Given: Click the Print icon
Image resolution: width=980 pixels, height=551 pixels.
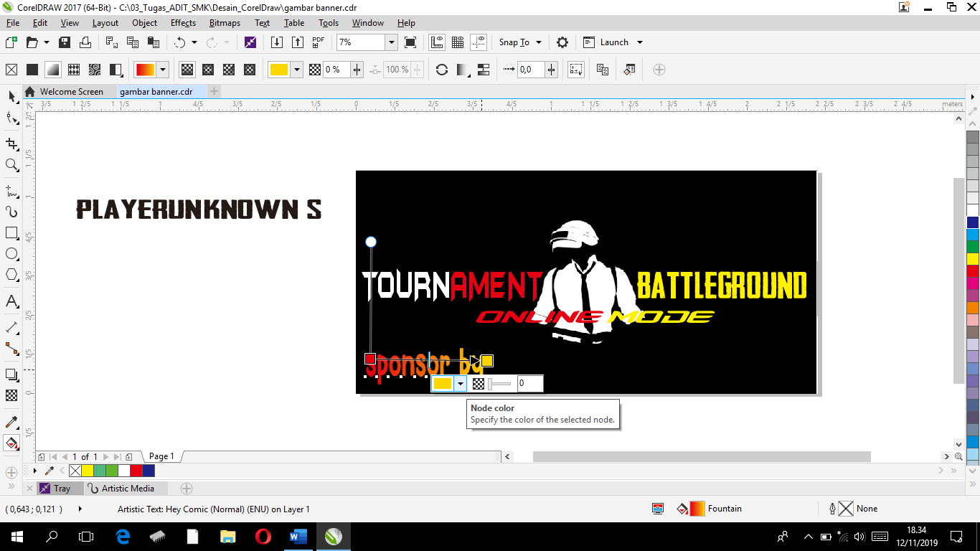Looking at the screenshot, I should click(85, 42).
